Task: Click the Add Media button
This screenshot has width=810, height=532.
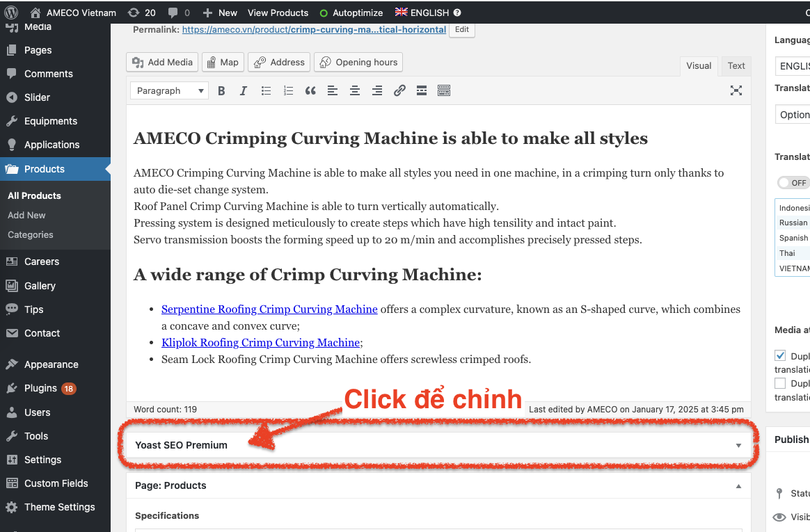Action: click(163, 62)
